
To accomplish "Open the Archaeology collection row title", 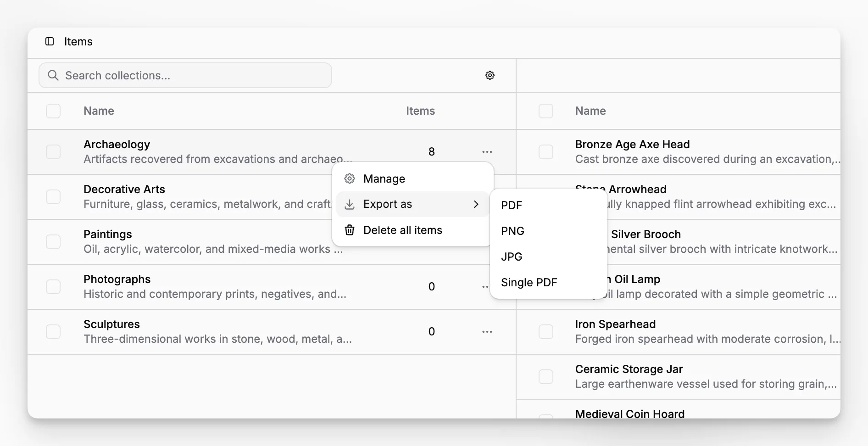I will click(117, 144).
